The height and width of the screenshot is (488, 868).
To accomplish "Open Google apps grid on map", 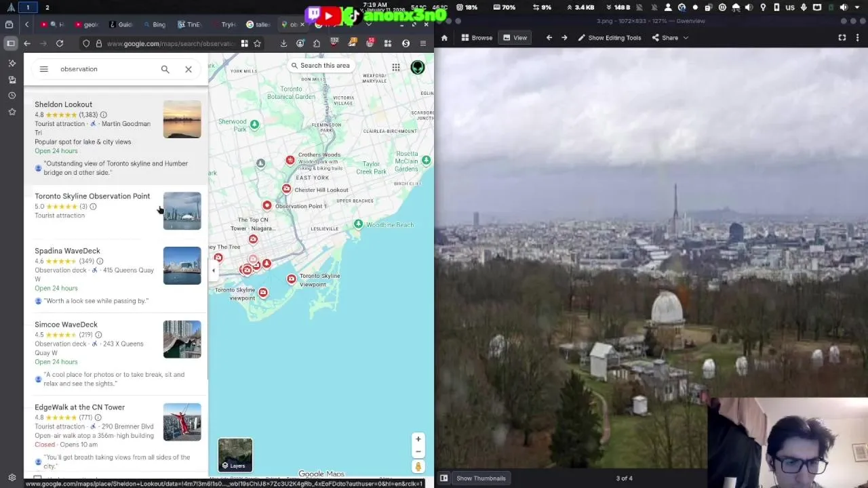I will 395,67.
